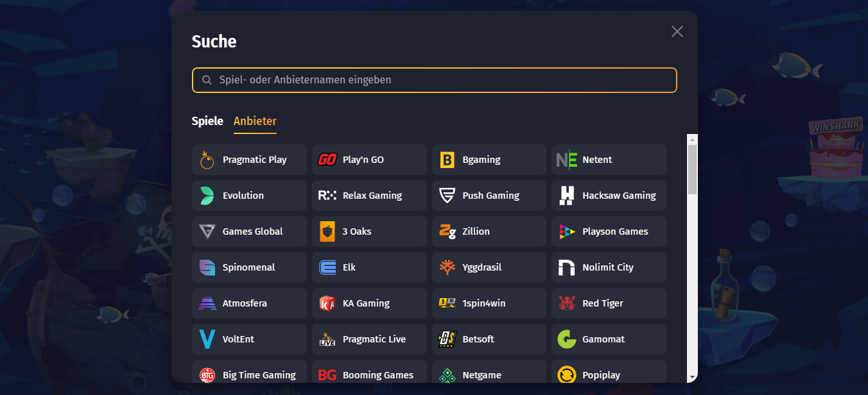Click the Push Gaming shield logo

pyautogui.click(x=447, y=196)
